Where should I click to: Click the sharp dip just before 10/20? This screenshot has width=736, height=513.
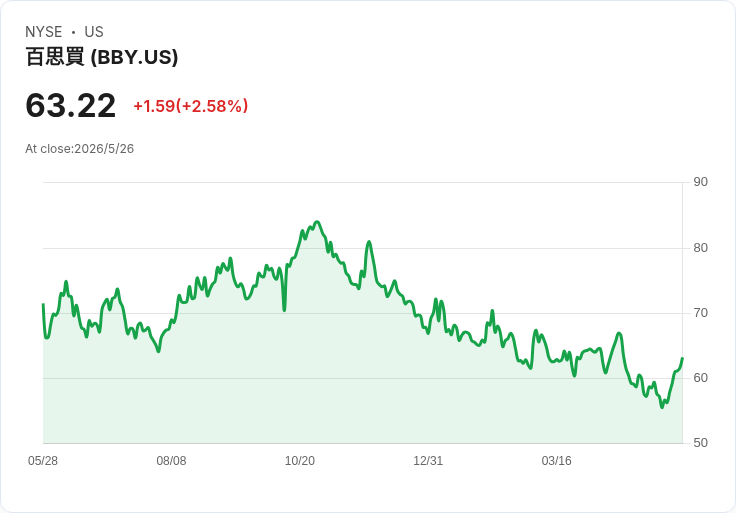click(284, 310)
